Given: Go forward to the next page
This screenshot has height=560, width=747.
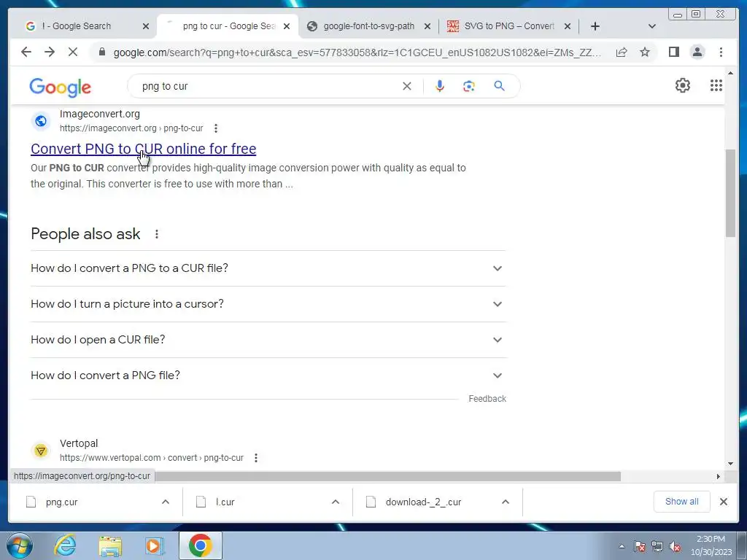Looking at the screenshot, I should tap(50, 52).
